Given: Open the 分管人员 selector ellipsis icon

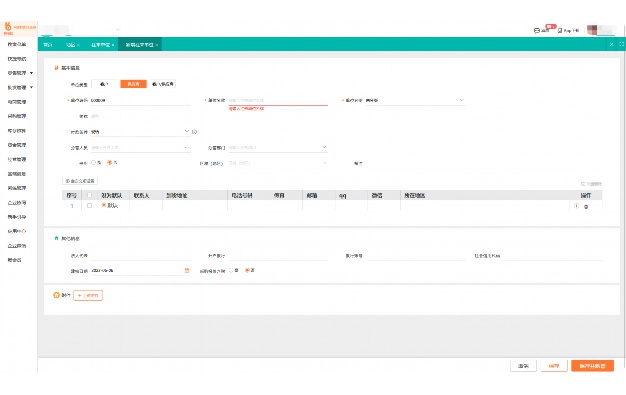Looking at the screenshot, I should point(186,147).
